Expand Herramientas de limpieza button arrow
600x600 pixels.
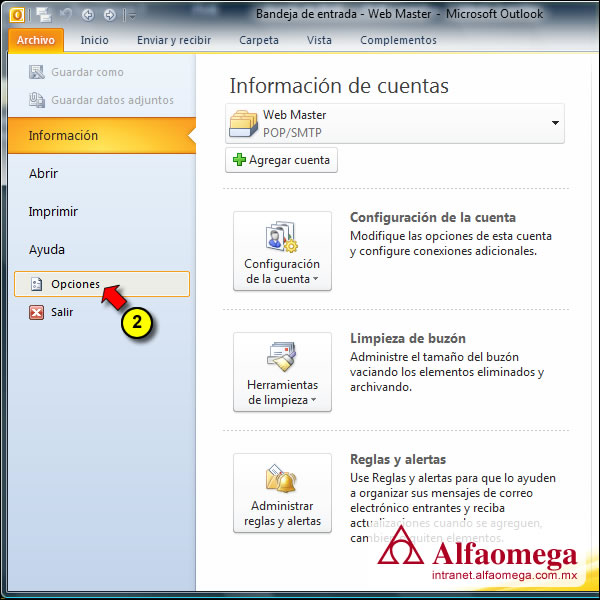pos(313,399)
